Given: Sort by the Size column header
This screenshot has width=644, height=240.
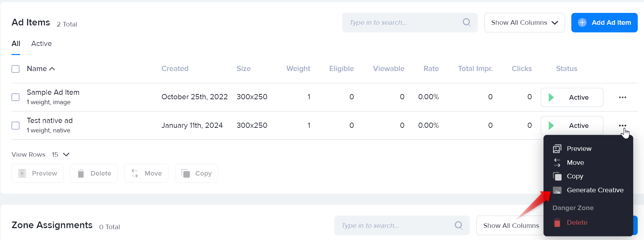Looking at the screenshot, I should [x=243, y=69].
